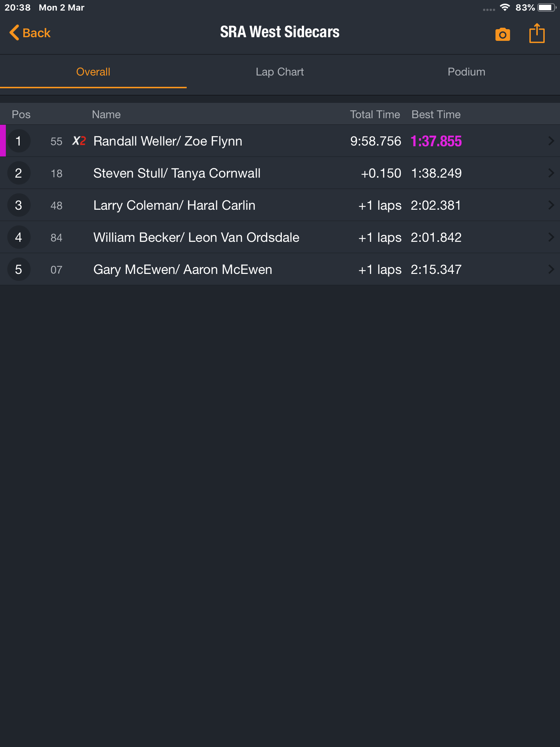560x747 pixels.
Task: Tap the position 1 circle badge
Action: (19, 141)
